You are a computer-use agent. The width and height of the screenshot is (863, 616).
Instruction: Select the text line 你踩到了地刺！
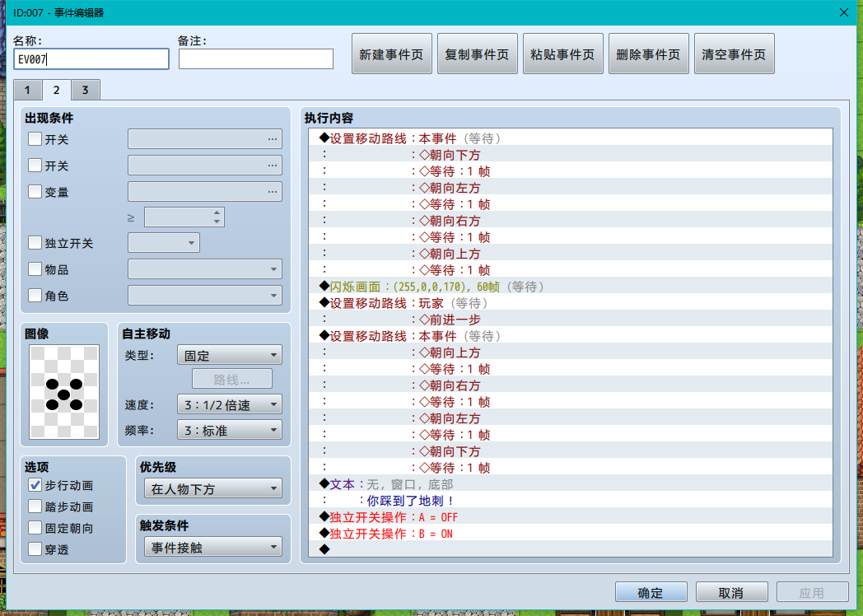[571, 501]
